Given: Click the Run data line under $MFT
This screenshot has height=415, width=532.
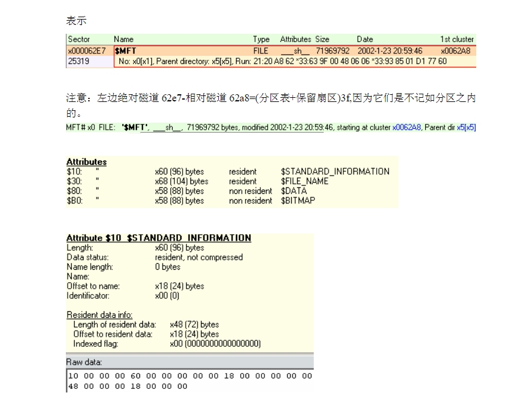Looking at the screenshot, I should click(x=282, y=62).
